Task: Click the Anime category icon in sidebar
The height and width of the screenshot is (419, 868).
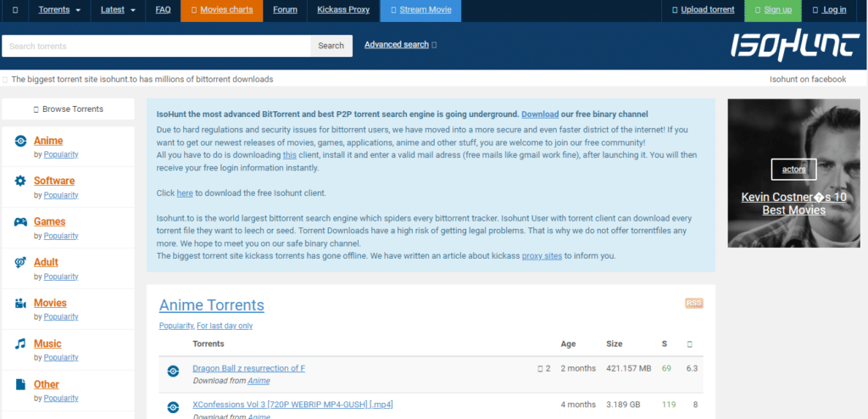Action: tap(20, 141)
